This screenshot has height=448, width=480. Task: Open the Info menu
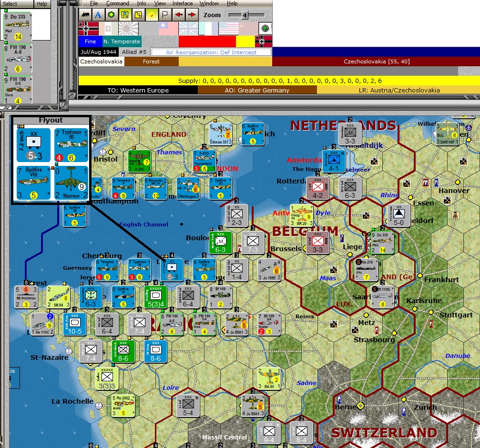click(142, 3)
